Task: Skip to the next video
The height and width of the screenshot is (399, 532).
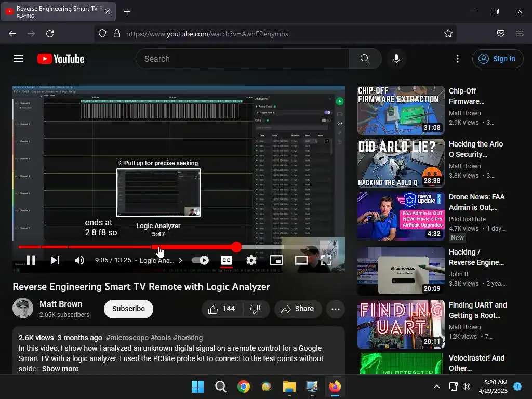Action: pyautogui.click(x=55, y=260)
